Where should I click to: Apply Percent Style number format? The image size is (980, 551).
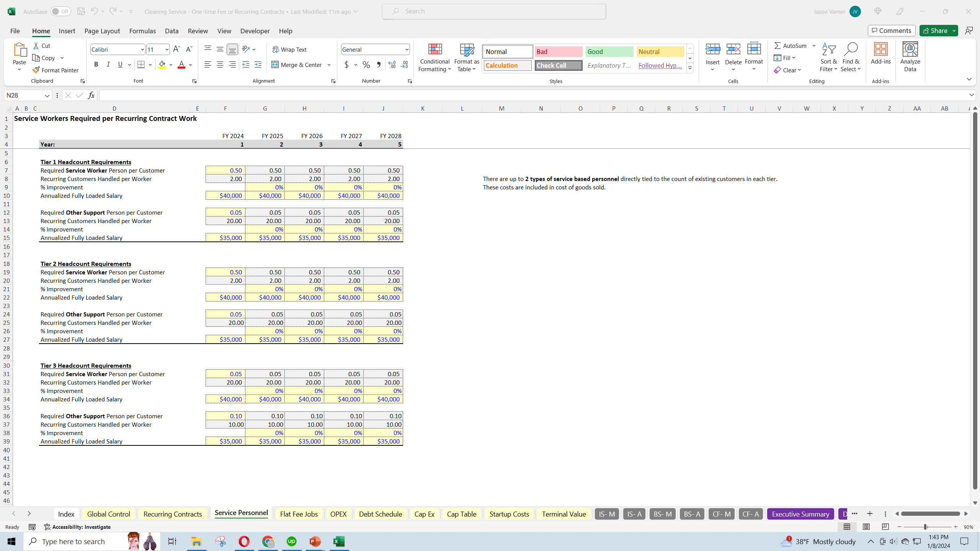[366, 65]
